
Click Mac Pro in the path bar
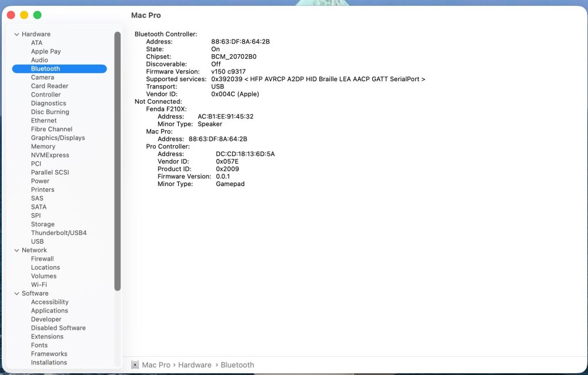(156, 365)
